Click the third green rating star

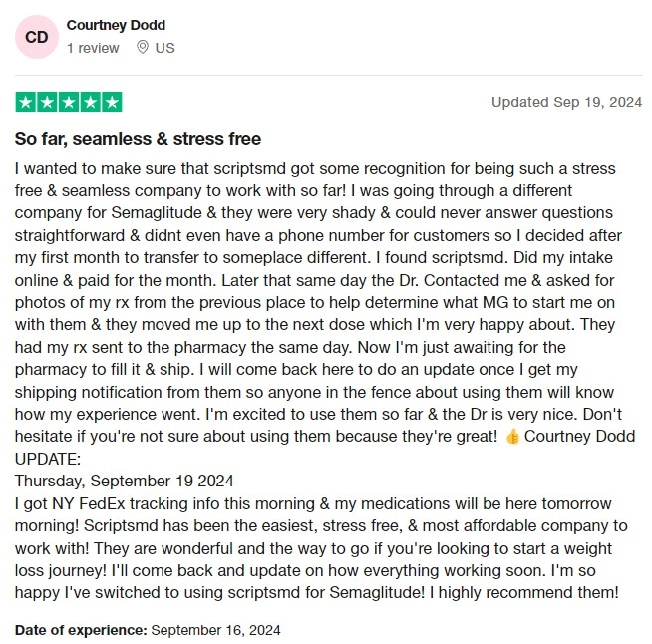(x=69, y=102)
